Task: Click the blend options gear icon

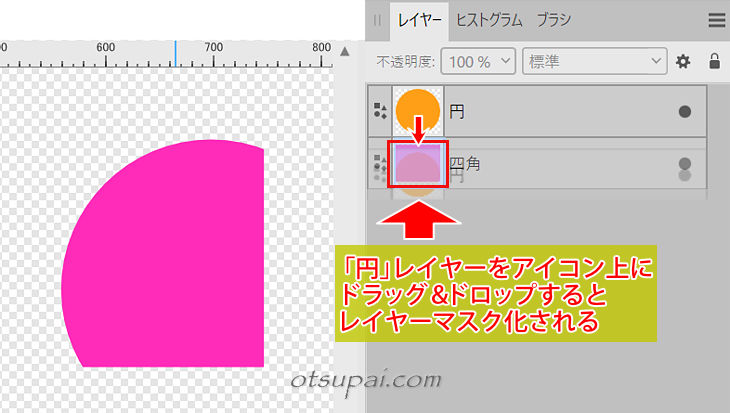Action: [x=683, y=62]
